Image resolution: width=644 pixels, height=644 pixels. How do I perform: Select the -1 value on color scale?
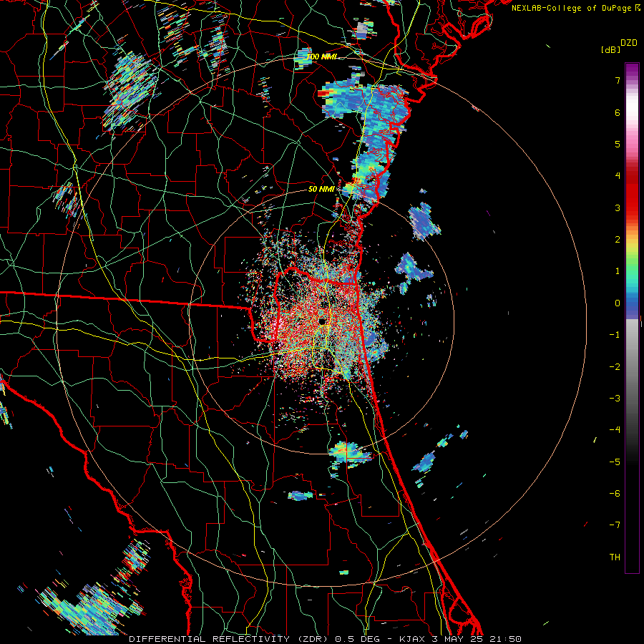(615, 335)
